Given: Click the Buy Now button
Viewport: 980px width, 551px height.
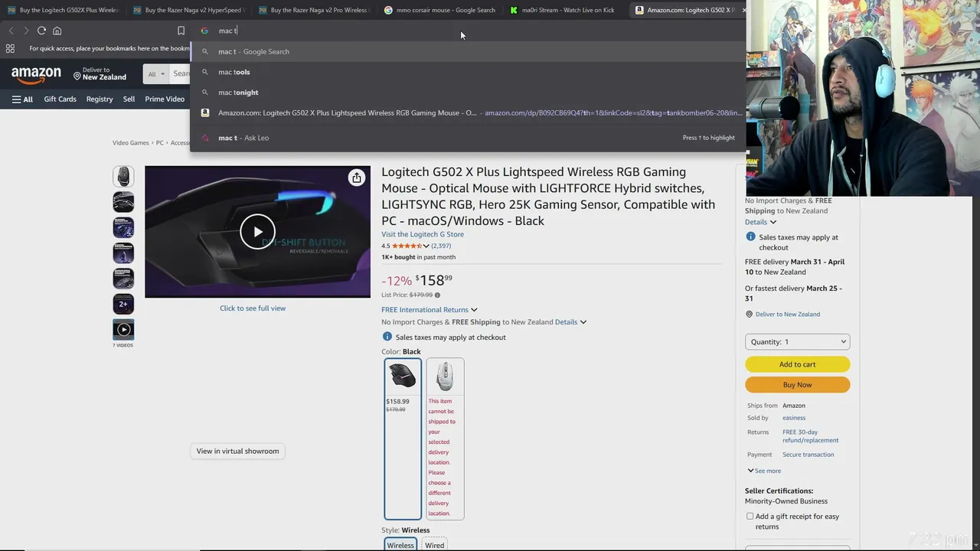Looking at the screenshot, I should click(x=797, y=385).
